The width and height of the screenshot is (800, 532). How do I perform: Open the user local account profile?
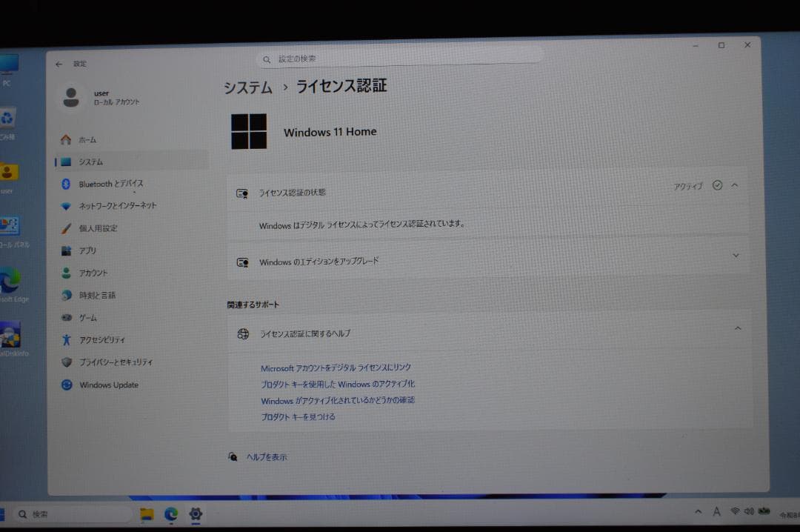click(x=101, y=97)
